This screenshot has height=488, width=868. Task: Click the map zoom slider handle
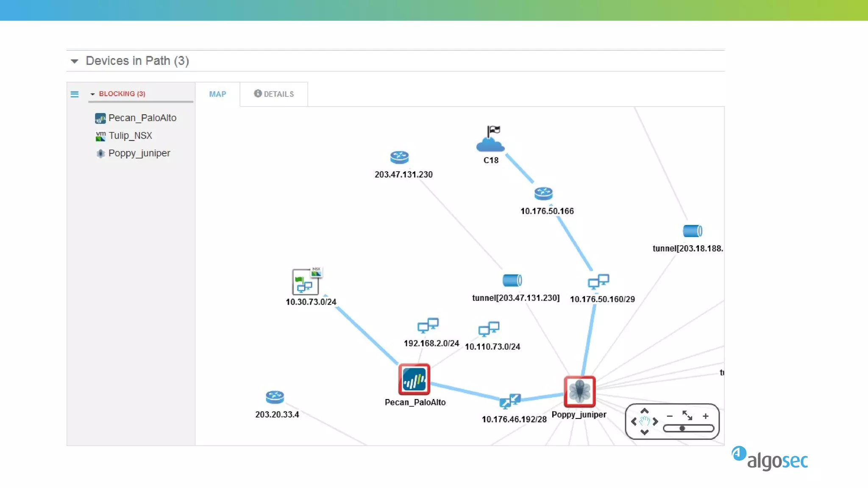point(682,429)
